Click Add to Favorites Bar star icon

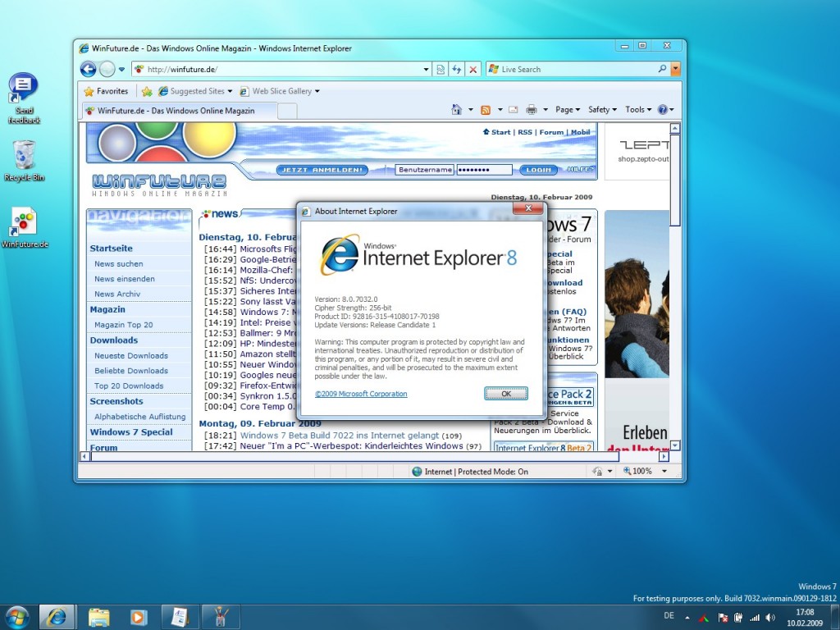[146, 91]
